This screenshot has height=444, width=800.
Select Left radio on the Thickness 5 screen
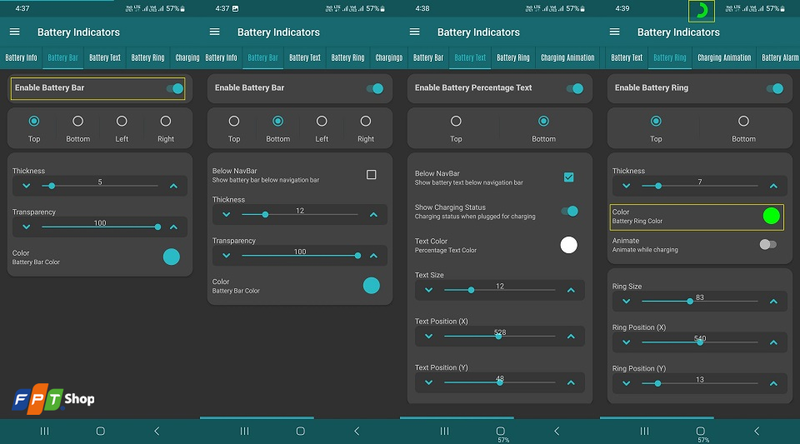click(121, 121)
